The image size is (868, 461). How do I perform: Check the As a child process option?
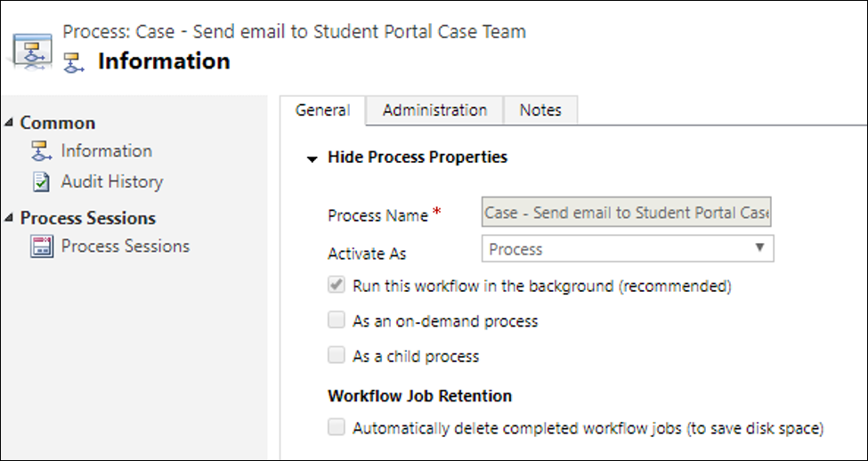(337, 356)
